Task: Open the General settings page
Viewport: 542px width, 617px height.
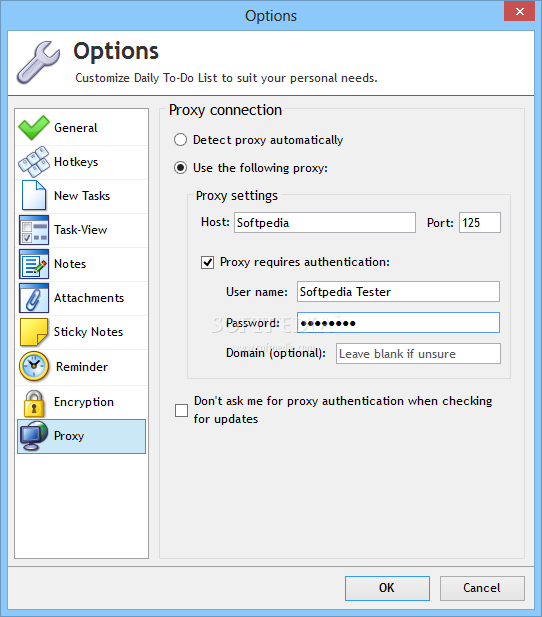Action: [81, 128]
